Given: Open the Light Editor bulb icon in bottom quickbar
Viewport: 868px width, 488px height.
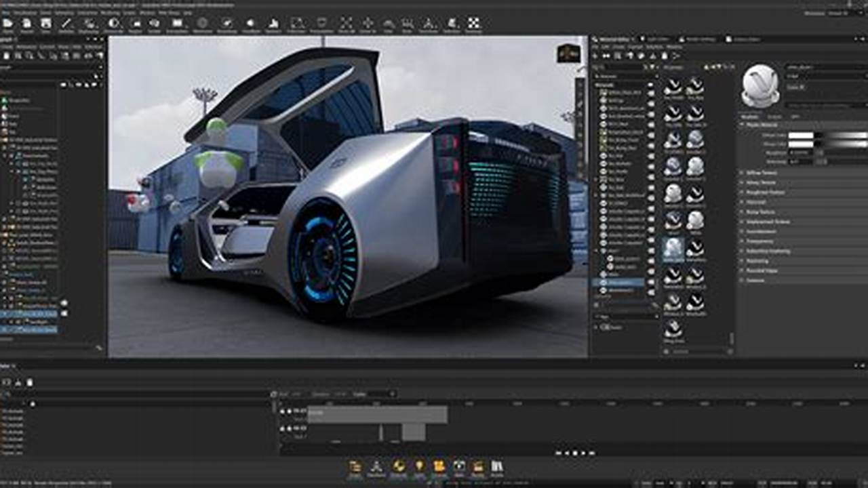Looking at the screenshot, I should 420,468.
